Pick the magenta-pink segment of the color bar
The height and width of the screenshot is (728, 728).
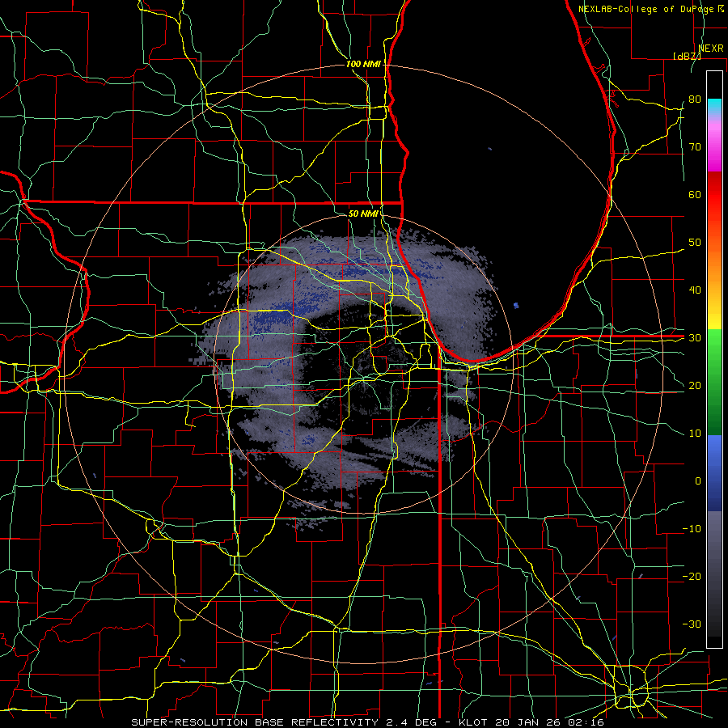click(x=714, y=146)
